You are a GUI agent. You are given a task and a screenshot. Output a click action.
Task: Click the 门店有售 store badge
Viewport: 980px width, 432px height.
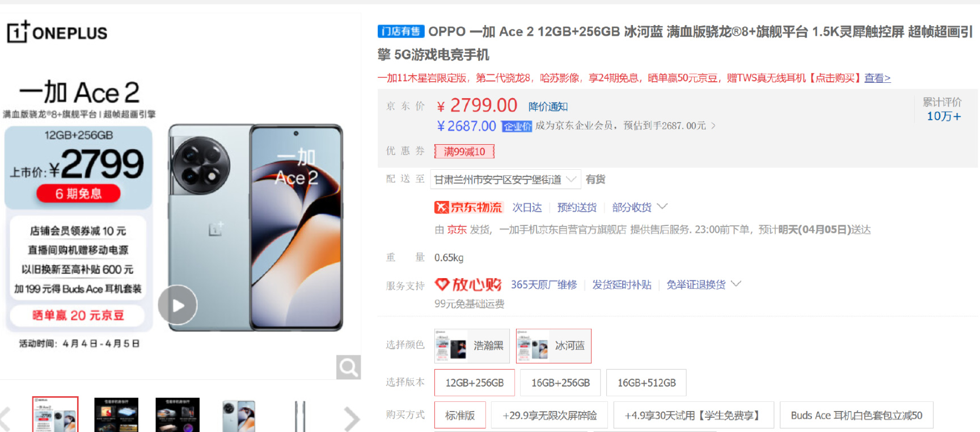[x=401, y=31]
